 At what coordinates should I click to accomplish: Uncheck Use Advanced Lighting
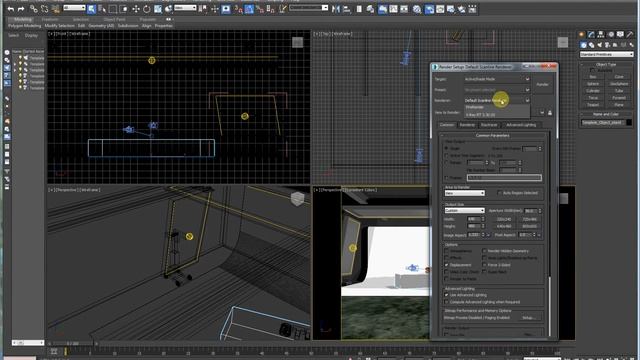(x=447, y=295)
